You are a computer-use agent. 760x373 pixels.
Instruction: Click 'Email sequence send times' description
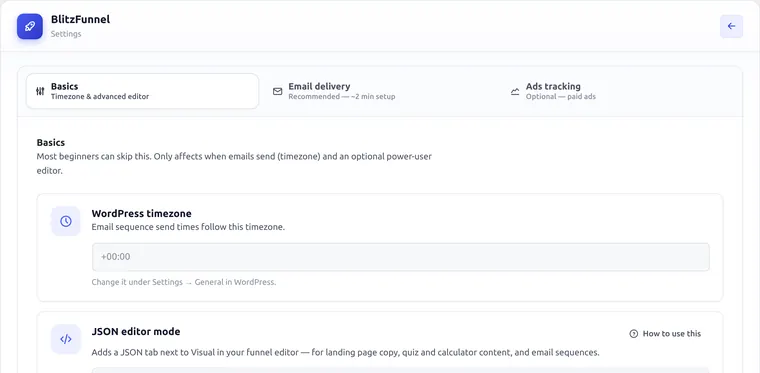[188, 227]
